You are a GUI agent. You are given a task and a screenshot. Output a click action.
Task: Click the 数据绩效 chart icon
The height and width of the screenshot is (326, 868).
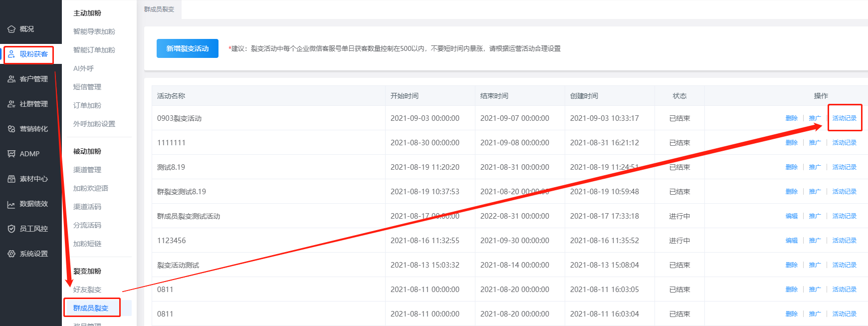(11, 204)
